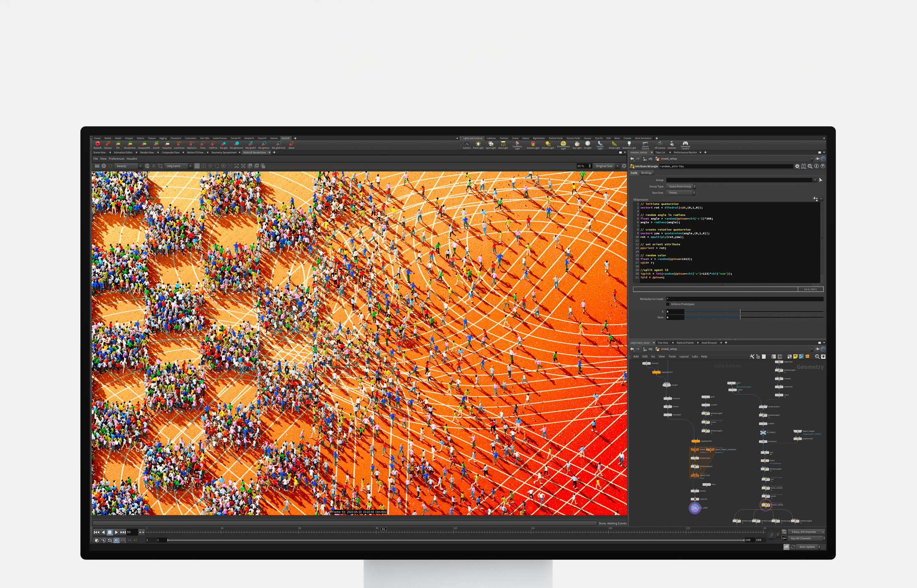Toggle the audio button in the playbar
The image size is (917, 588).
tap(103, 540)
